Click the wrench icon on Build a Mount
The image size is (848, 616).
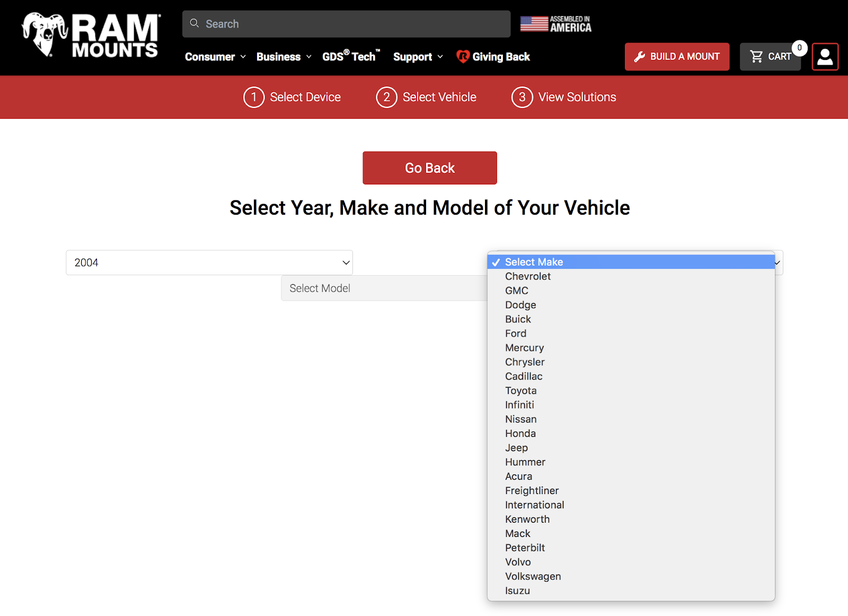pyautogui.click(x=640, y=57)
